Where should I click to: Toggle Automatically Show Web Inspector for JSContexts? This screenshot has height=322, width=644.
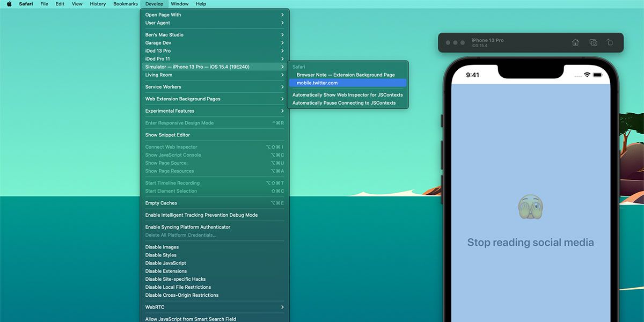pyautogui.click(x=348, y=94)
